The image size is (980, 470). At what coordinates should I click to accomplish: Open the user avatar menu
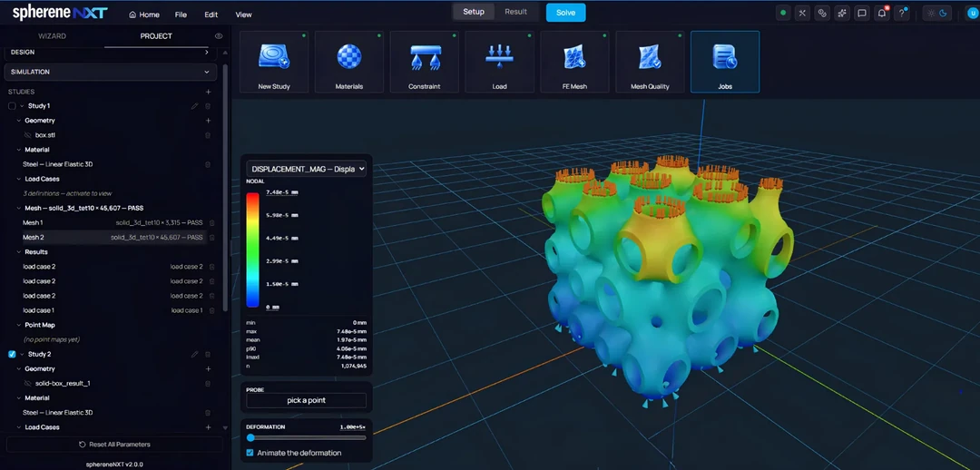971,13
